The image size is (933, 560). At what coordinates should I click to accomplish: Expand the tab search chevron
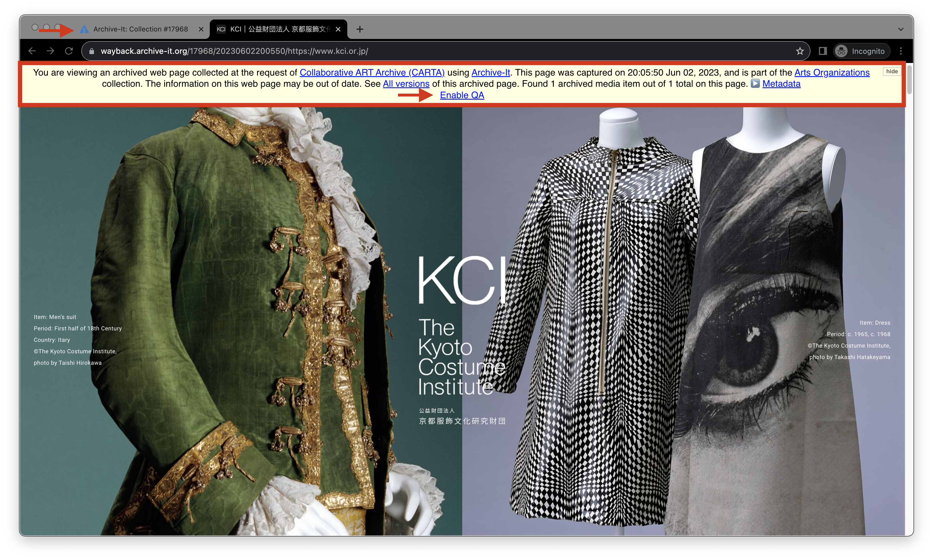click(x=901, y=29)
